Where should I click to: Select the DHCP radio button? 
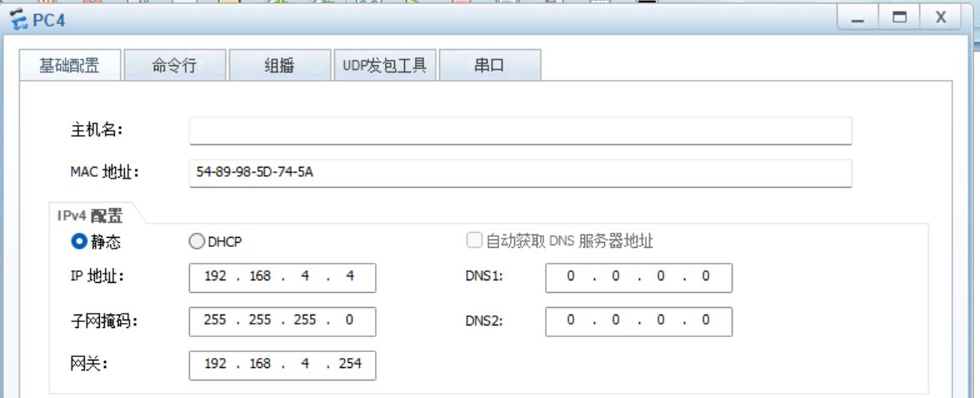[x=197, y=242]
